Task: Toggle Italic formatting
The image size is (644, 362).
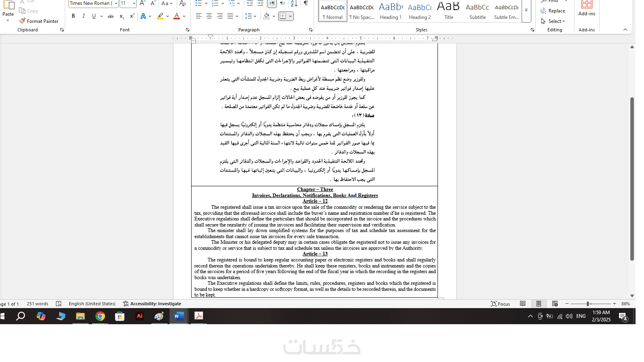Action: [x=83, y=16]
